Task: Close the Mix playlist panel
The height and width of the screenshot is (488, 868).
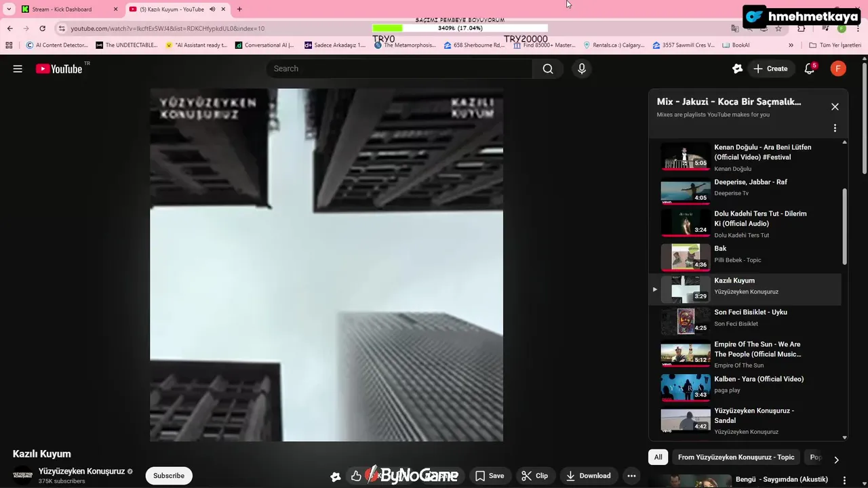Action: [x=835, y=107]
